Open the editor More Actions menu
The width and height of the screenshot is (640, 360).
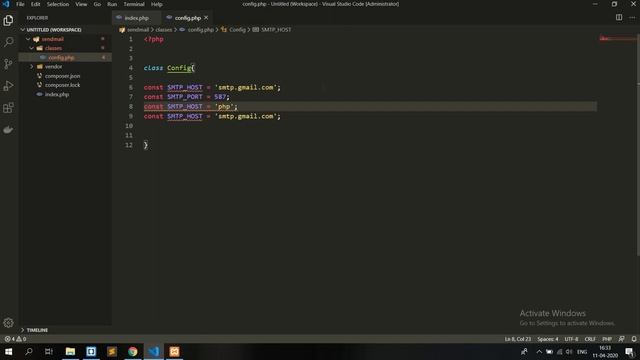pos(632,18)
